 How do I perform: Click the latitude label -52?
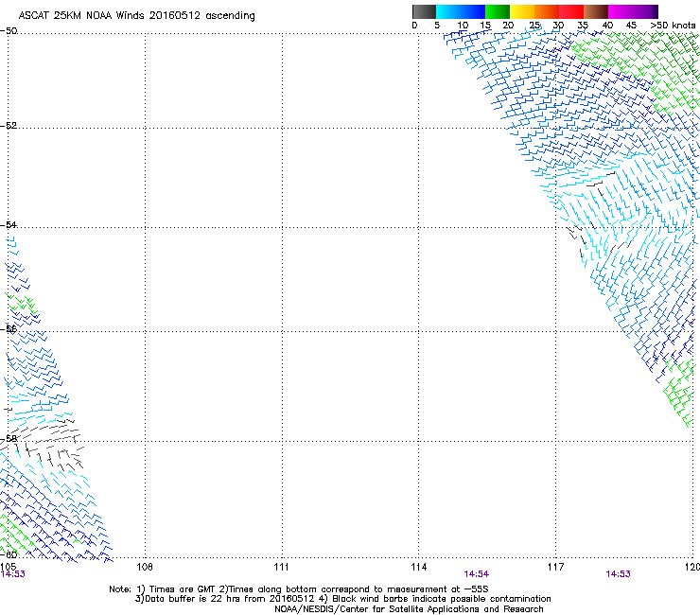9,126
